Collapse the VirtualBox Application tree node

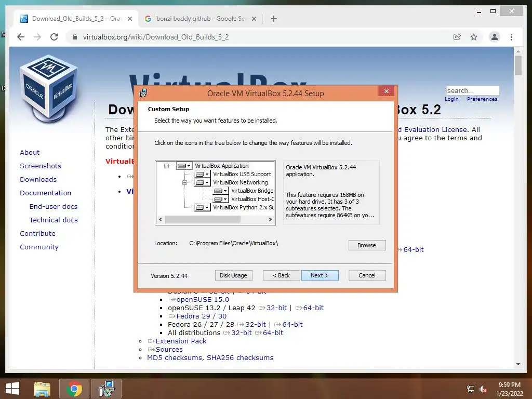(166, 166)
